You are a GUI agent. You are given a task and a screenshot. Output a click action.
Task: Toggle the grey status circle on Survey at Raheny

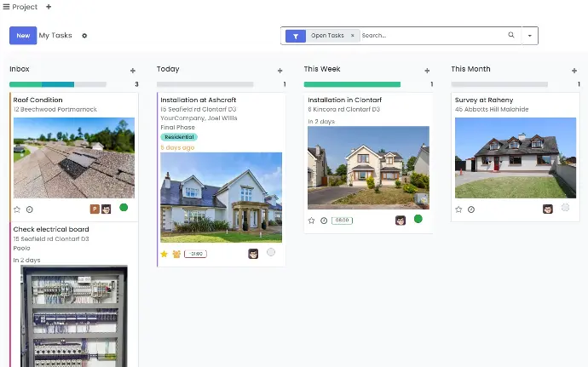point(565,207)
